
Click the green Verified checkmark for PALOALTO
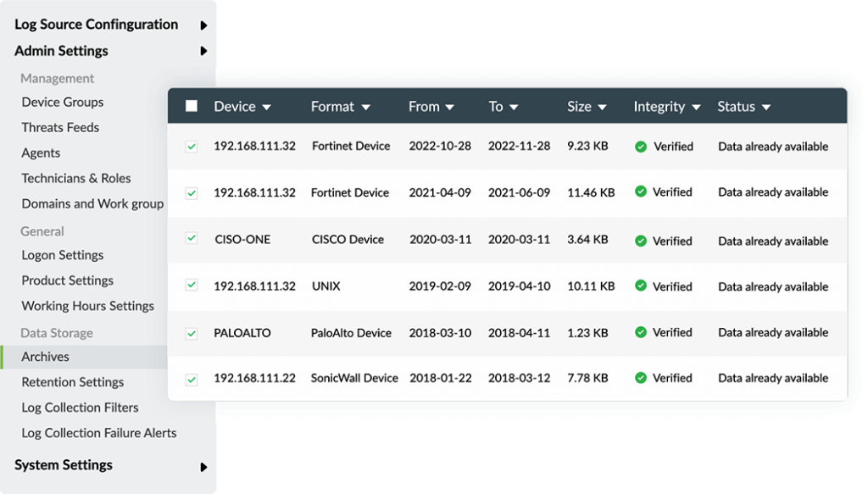641,332
